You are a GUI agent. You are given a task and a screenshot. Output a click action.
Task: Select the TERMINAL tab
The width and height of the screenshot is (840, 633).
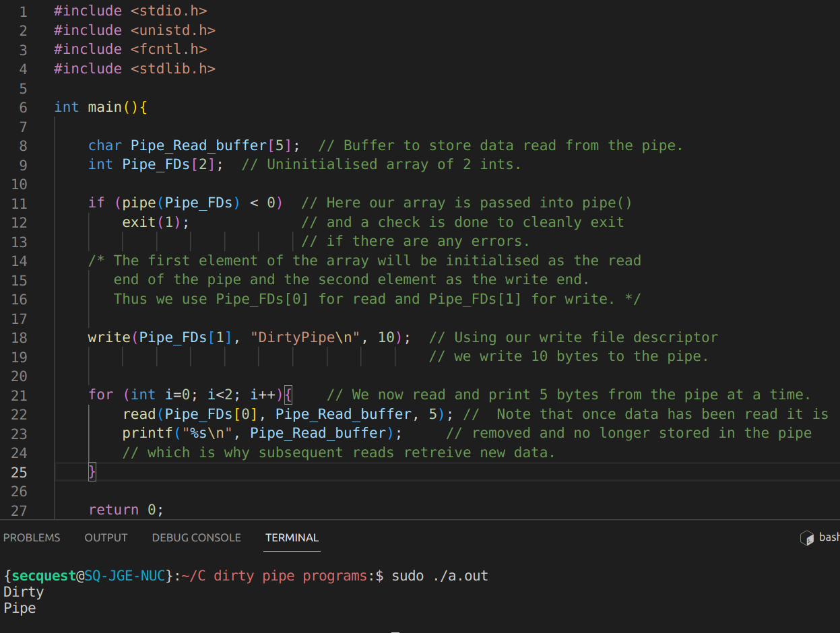(292, 537)
